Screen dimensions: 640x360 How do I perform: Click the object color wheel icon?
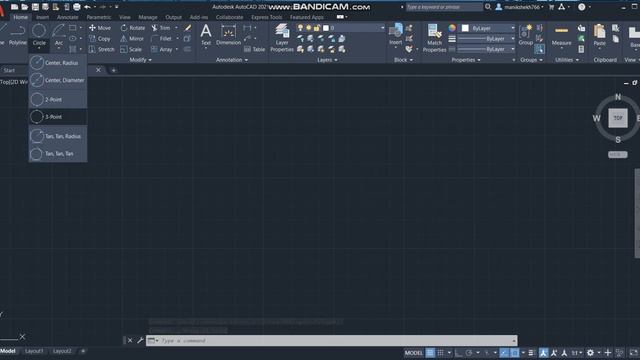pos(452,28)
